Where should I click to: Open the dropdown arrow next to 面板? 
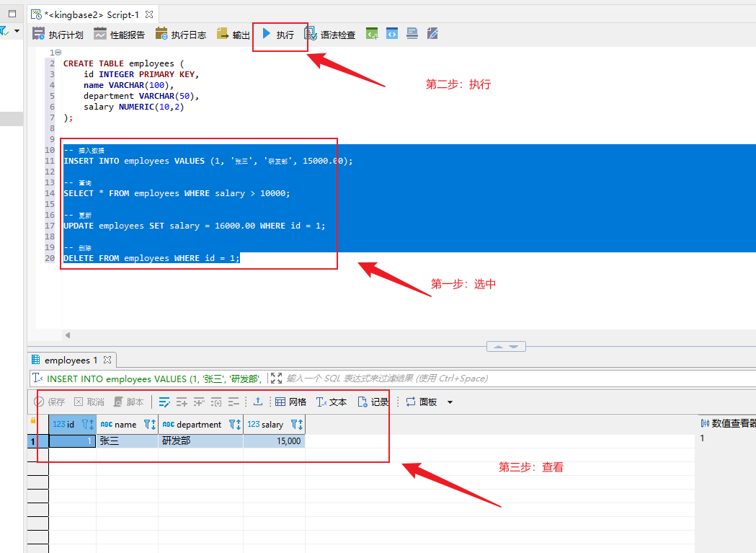tap(450, 402)
